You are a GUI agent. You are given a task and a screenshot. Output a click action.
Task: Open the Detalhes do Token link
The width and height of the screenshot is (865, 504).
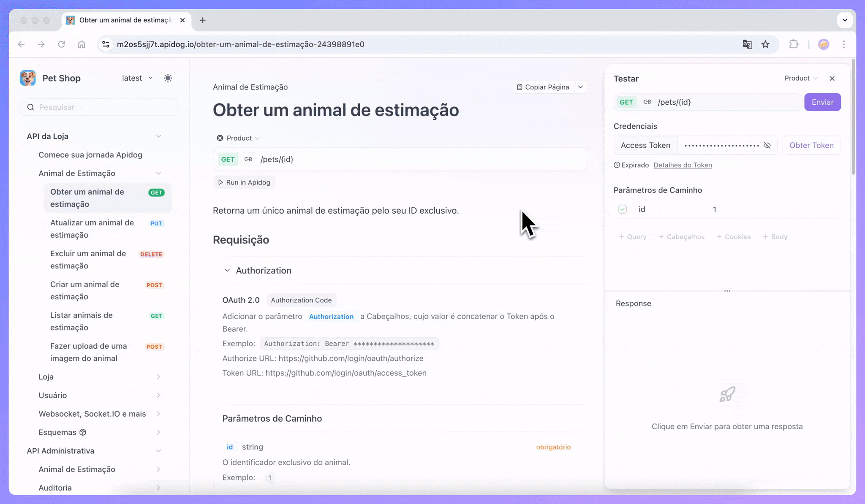pos(683,165)
